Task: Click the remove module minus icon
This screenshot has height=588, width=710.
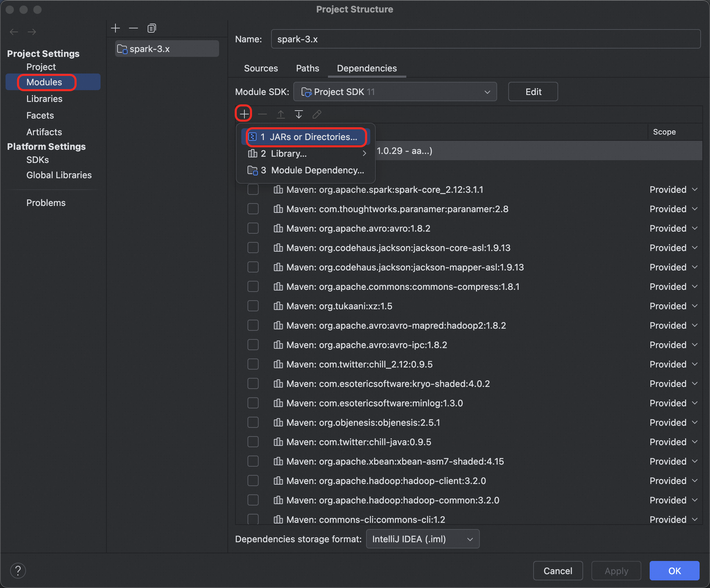Action: [x=133, y=28]
